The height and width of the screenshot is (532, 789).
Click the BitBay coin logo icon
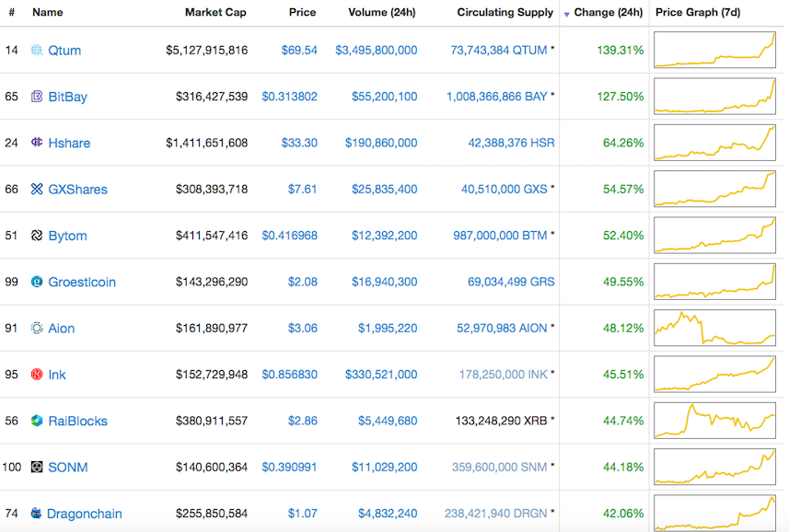click(37, 96)
